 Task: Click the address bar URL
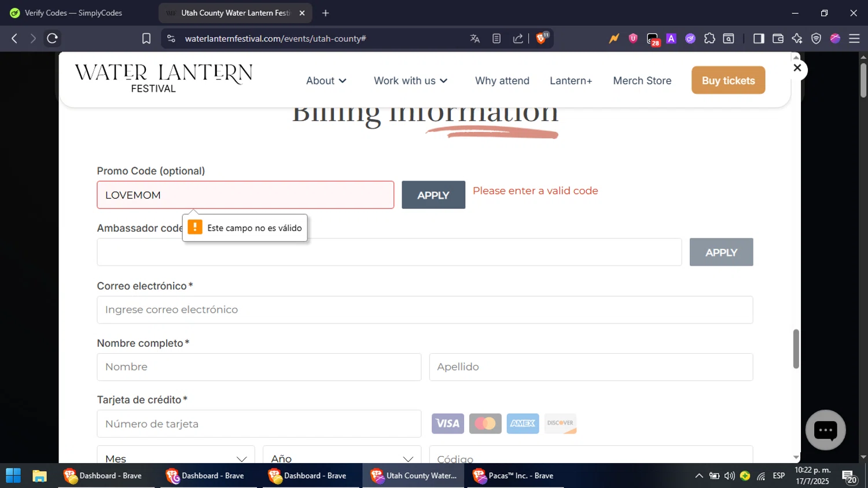pos(275,39)
